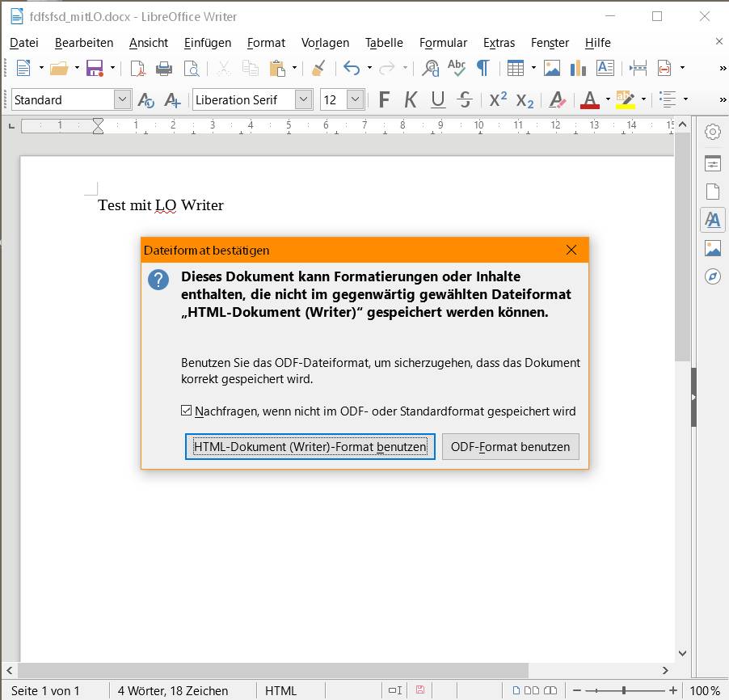Open the font size dropdown

(354, 99)
